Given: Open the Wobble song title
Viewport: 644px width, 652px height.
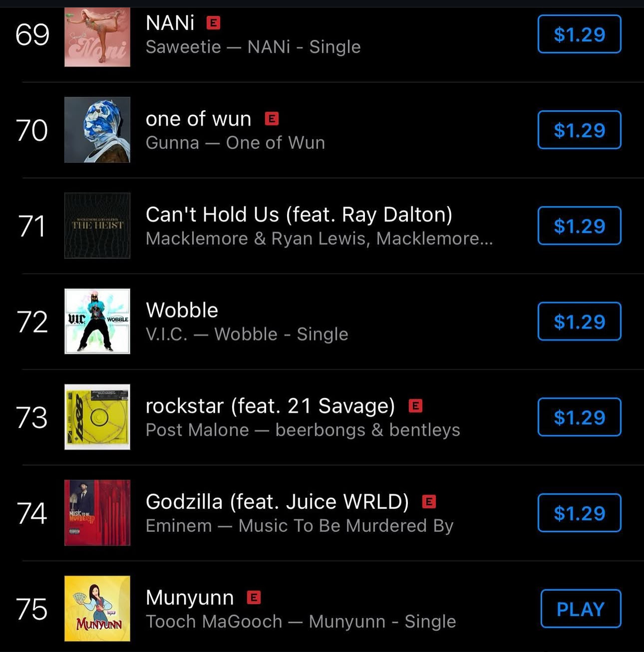Looking at the screenshot, I should click(182, 311).
